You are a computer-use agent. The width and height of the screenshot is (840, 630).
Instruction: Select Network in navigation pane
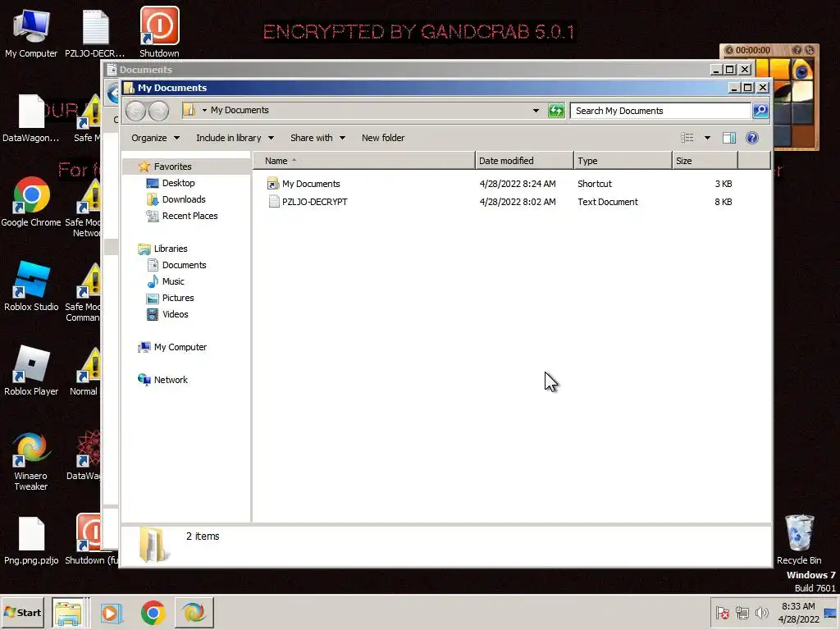coord(171,380)
